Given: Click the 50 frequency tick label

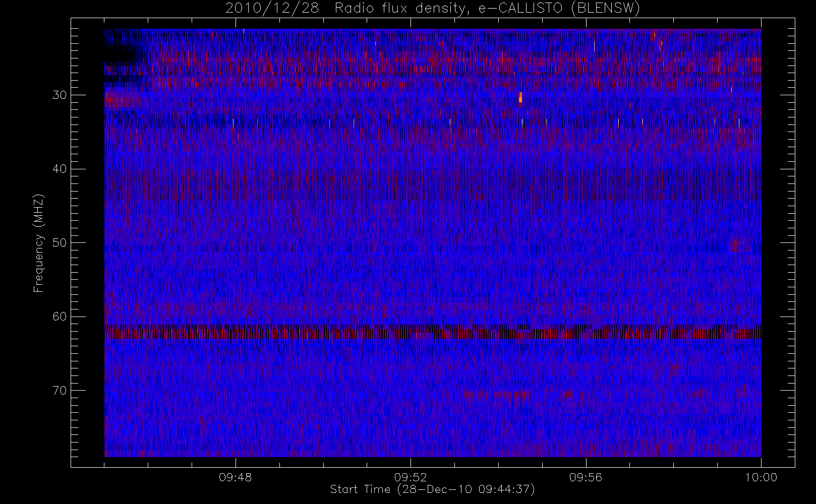Looking at the screenshot, I should (x=60, y=243).
